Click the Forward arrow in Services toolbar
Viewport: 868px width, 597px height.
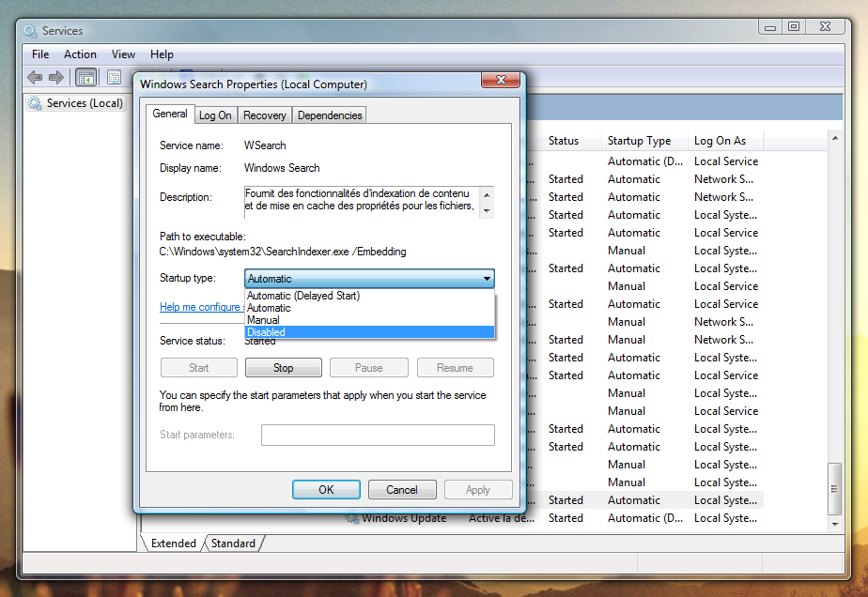click(56, 78)
